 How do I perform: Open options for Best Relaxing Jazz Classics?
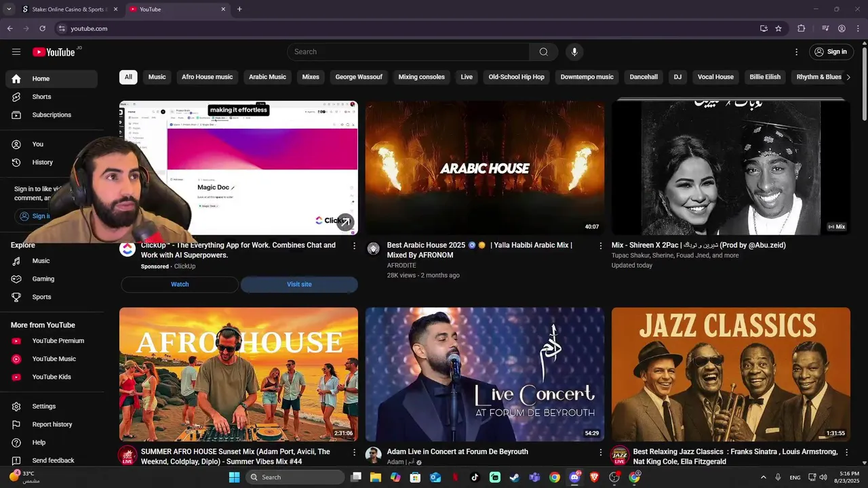846,452
